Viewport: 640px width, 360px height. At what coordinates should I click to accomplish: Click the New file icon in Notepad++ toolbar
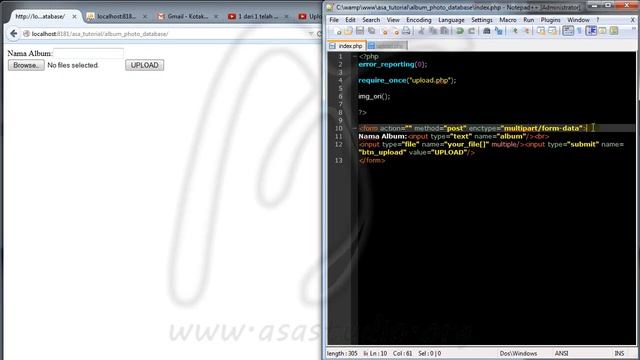(x=338, y=31)
